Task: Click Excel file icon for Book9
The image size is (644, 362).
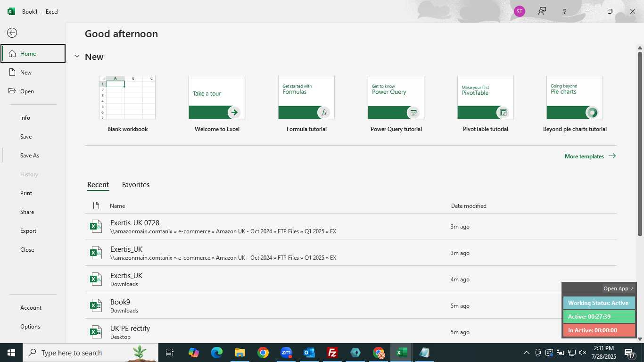Action: [x=96, y=305]
